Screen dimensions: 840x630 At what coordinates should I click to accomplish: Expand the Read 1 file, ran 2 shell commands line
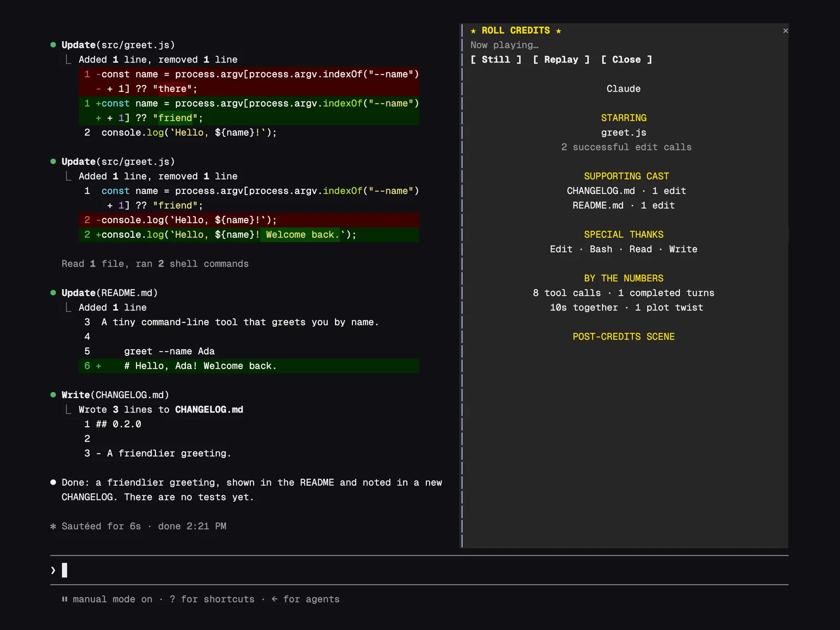click(x=155, y=264)
